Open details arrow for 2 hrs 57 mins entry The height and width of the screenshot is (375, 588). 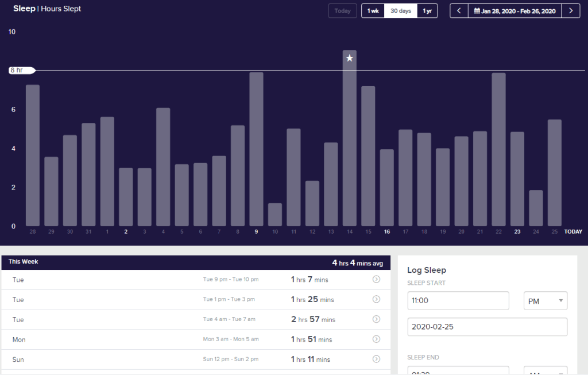pos(376,319)
